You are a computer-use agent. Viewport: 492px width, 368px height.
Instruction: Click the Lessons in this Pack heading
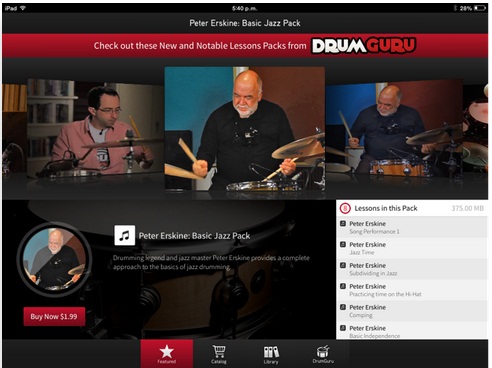[x=386, y=208]
